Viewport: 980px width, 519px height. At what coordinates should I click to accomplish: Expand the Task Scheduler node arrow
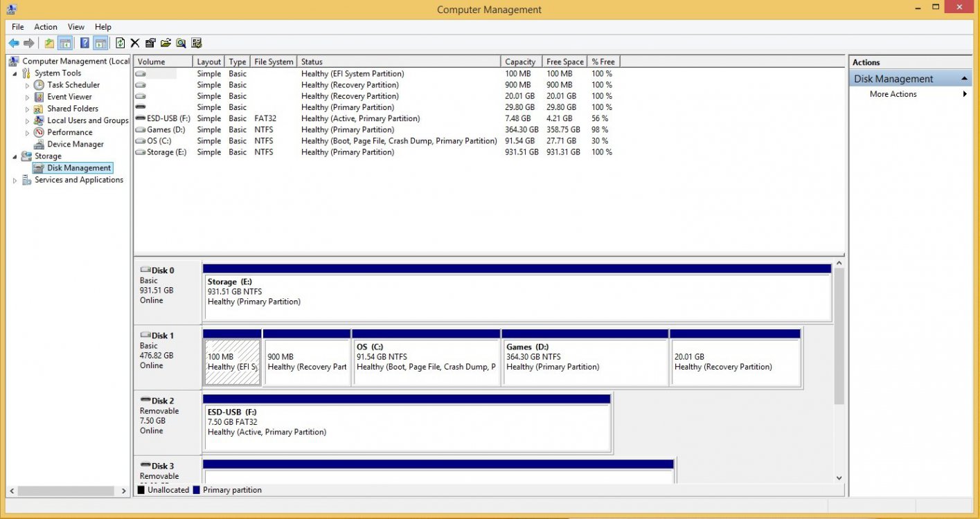click(x=28, y=85)
